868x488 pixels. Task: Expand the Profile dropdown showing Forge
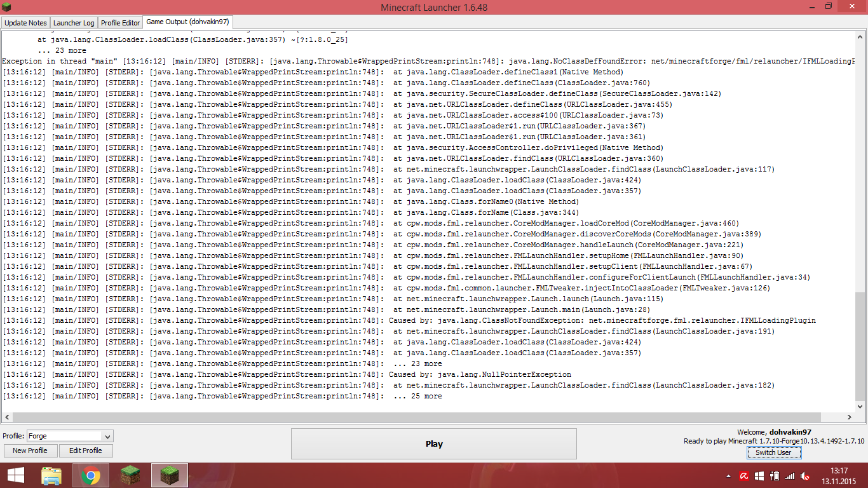(107, 437)
